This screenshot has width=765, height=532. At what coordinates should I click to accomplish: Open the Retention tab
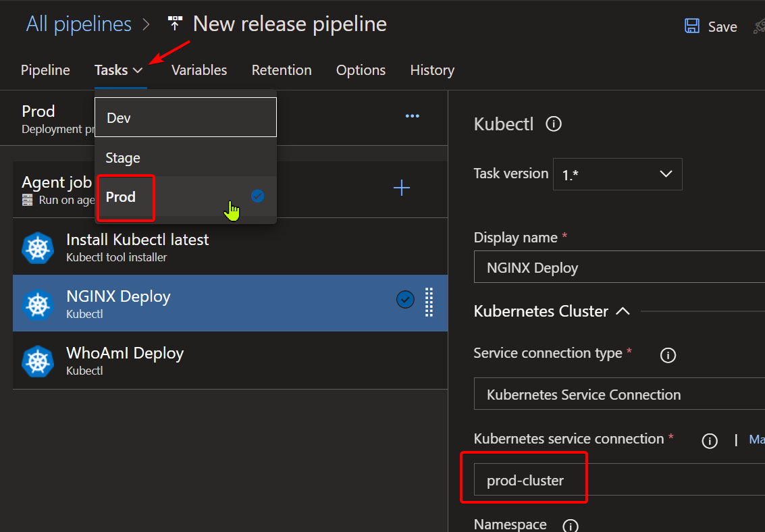tap(282, 70)
